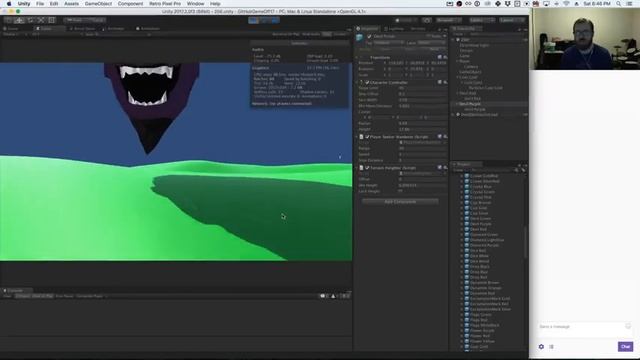
Task: Select the Rect transform tool
Action: click(x=51, y=20)
